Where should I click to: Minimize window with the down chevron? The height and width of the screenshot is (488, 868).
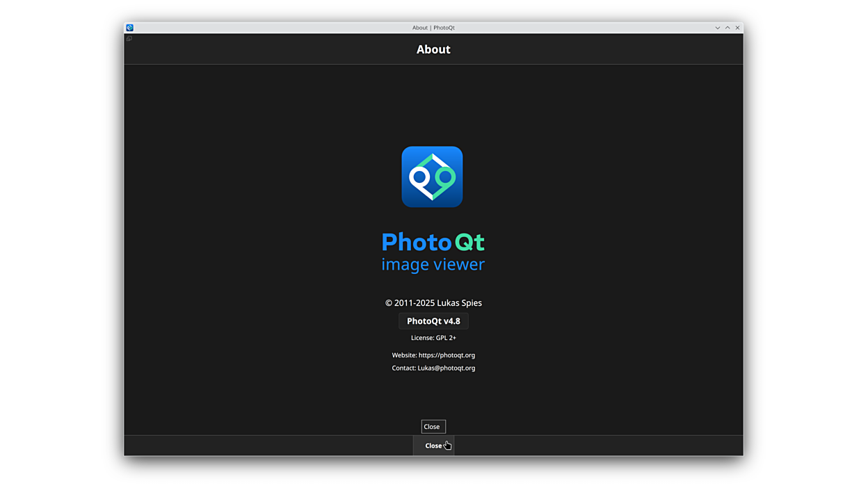point(717,28)
